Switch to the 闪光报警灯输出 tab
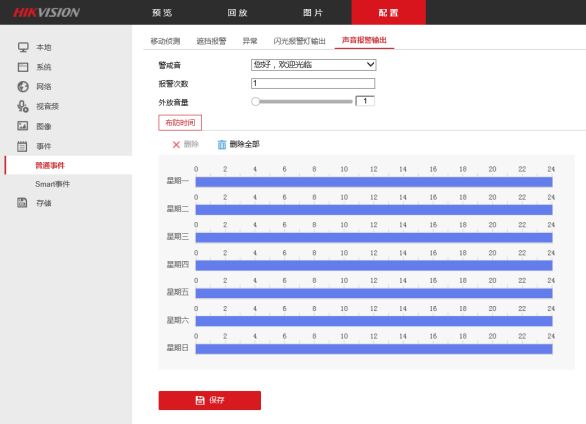586x424 pixels. point(299,41)
